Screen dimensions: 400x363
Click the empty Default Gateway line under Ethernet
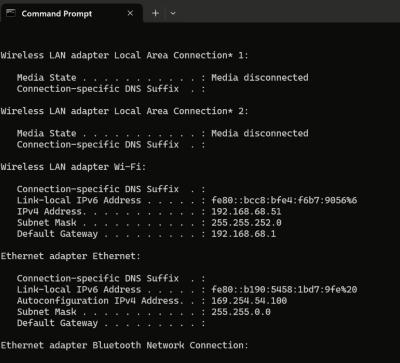(111, 323)
